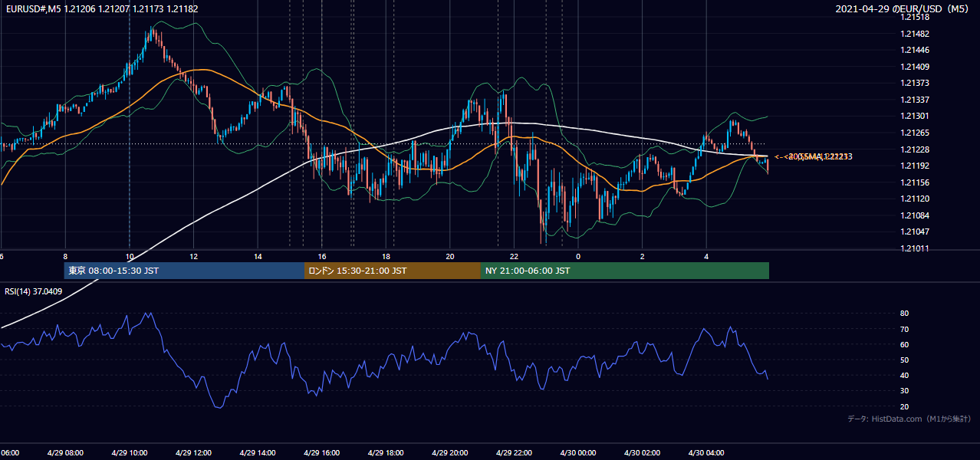Viewport: 980px width, 460px height.
Task: Click the 1.21373 price axis label
Action: pos(916,84)
